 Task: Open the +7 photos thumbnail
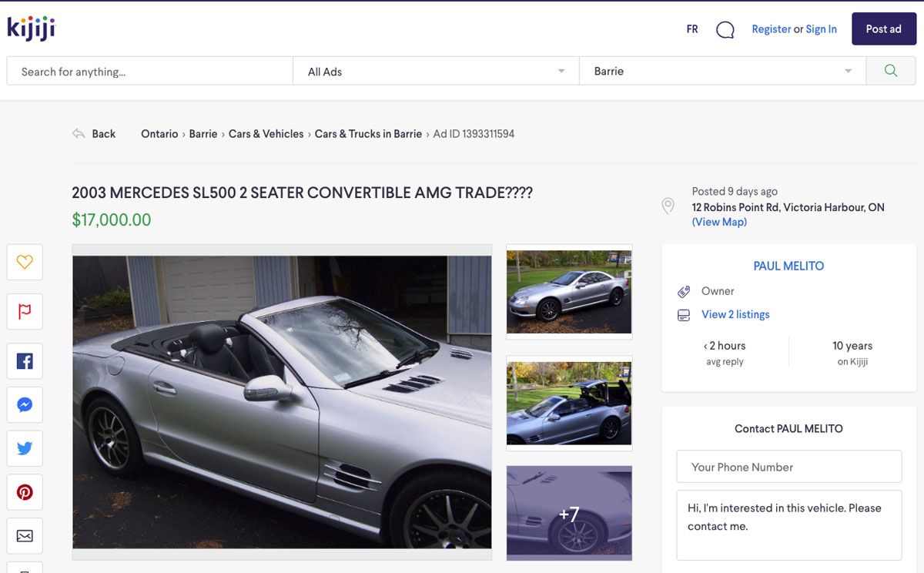tap(569, 513)
